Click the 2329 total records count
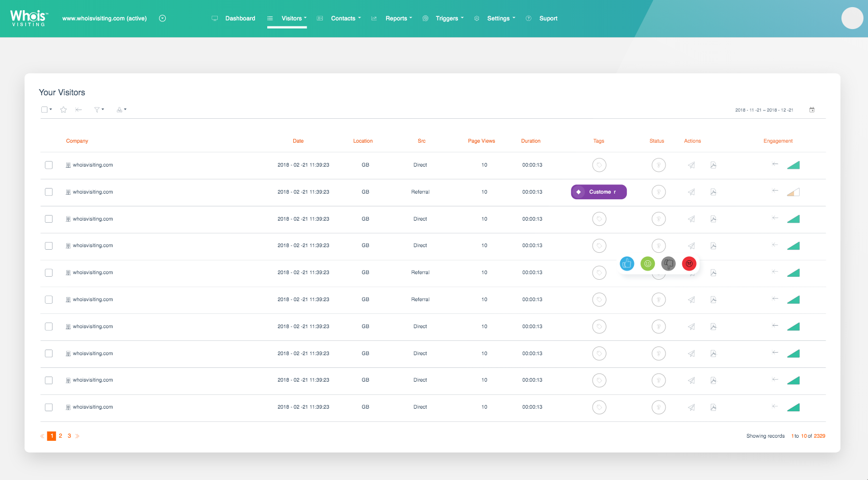The image size is (868, 480). 820,436
